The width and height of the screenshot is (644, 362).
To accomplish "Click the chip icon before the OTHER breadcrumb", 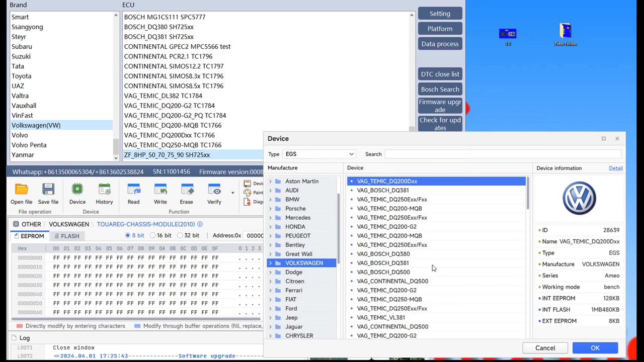I will click(x=16, y=224).
